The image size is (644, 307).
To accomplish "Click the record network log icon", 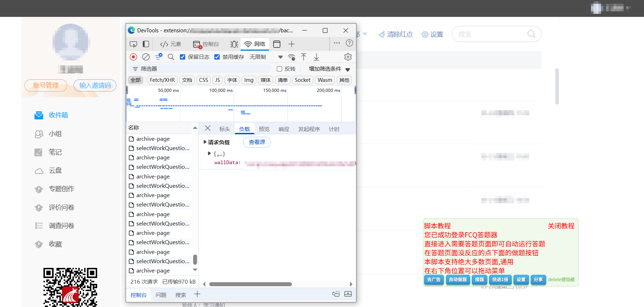I will tap(133, 57).
